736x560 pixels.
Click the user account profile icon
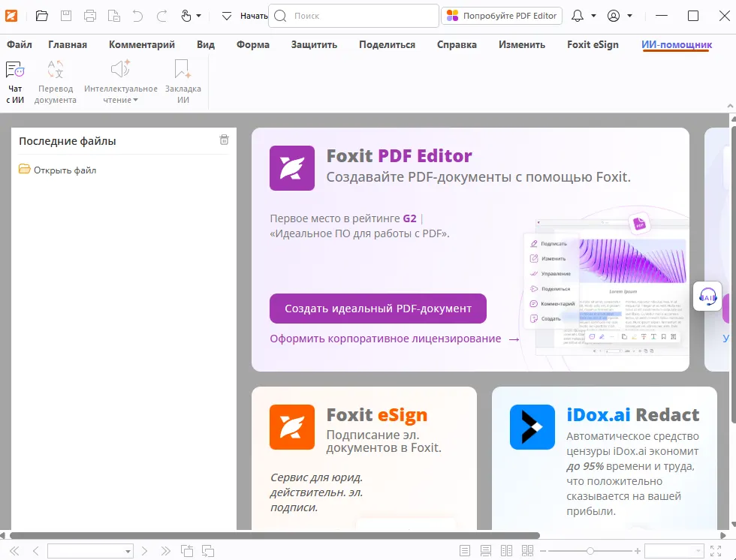[614, 16]
